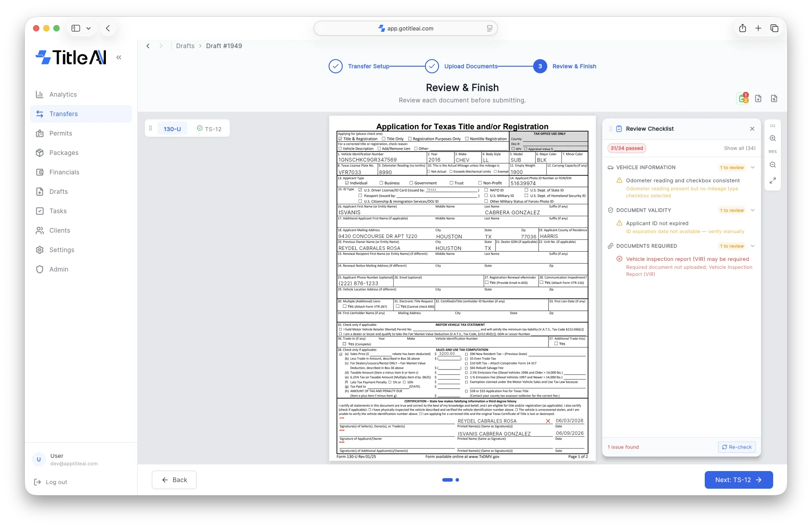Click Vehicle Information 1 to review badge
This screenshot has height=528, width=812.
coord(732,168)
